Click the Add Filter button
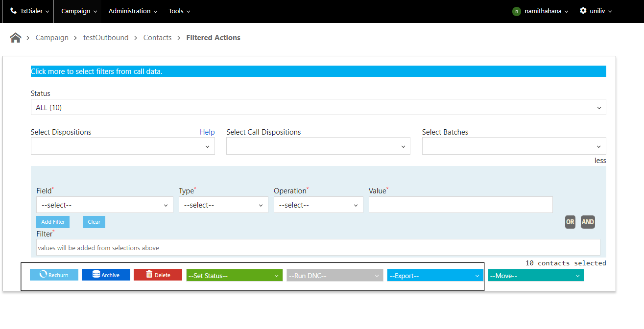Viewport: 644px width, 329px height. click(53, 222)
